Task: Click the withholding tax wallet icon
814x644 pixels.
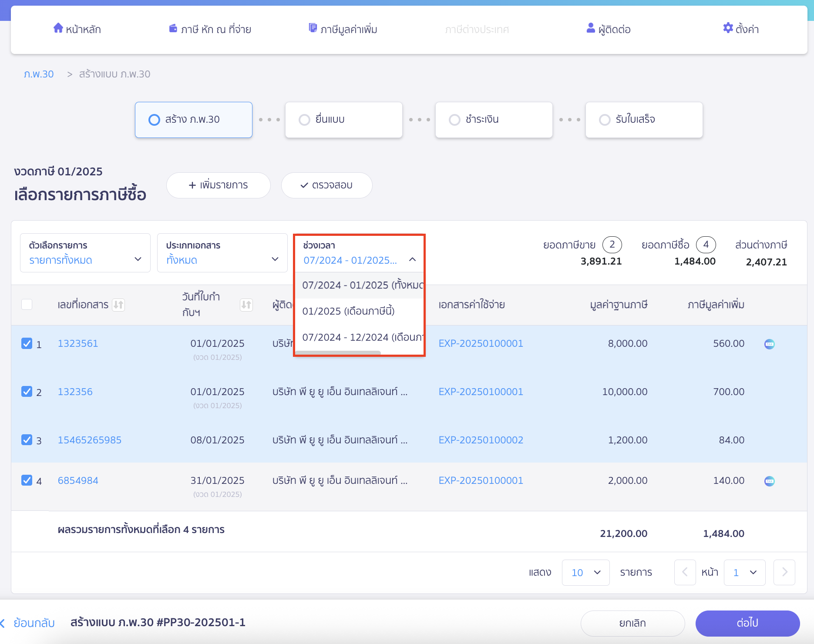Action: pos(173,29)
